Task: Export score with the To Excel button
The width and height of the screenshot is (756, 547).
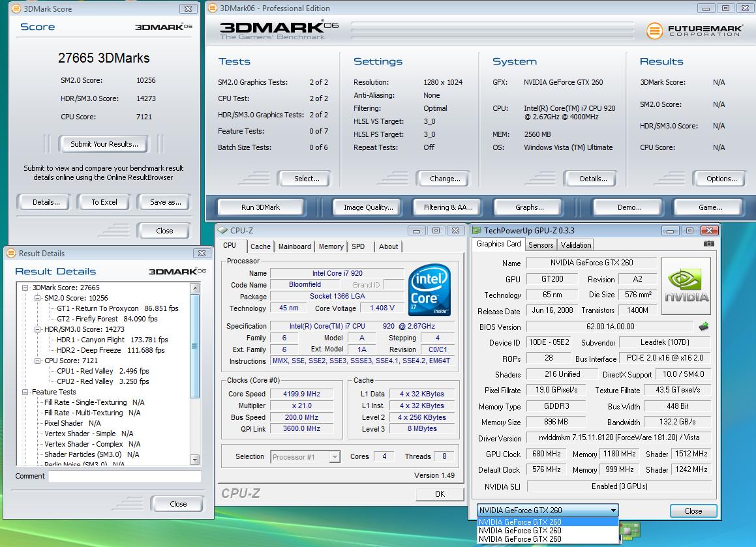Action: [104, 202]
